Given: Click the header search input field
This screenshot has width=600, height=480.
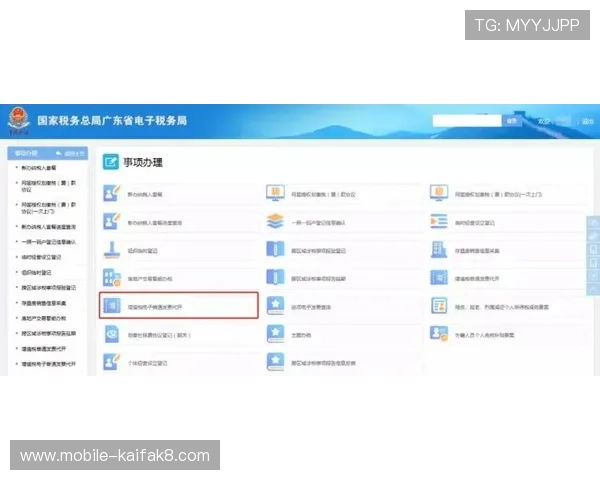Looking at the screenshot, I should [x=467, y=121].
